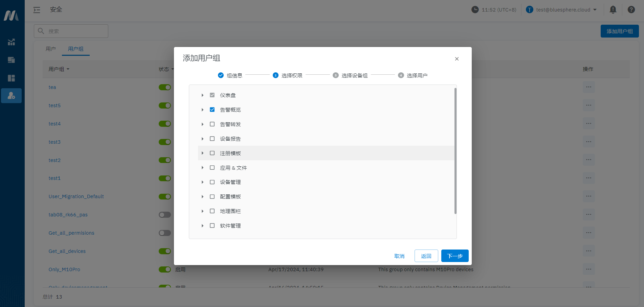This screenshot has height=307, width=644.
Task: Expand the 仪表盘 permission tree item
Action: point(202,95)
